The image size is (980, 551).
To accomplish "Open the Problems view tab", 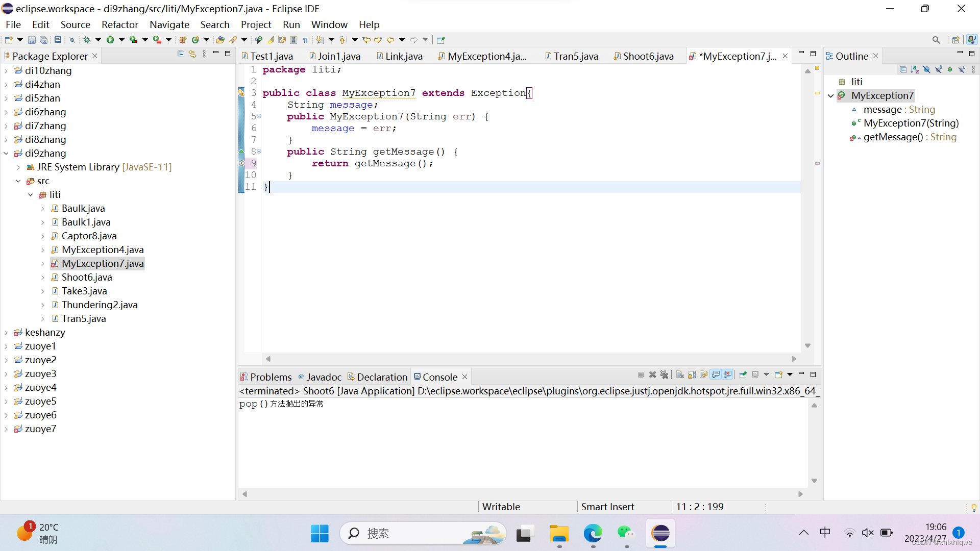I will click(270, 377).
